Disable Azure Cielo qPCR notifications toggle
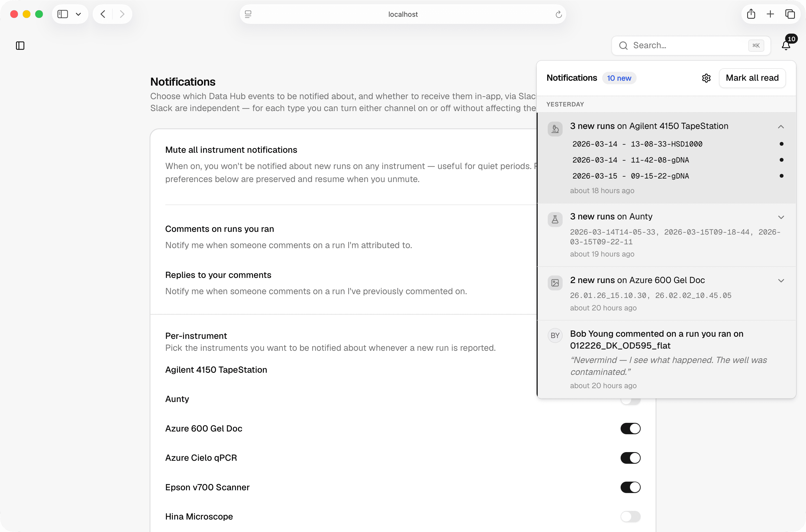The image size is (806, 532). click(631, 458)
